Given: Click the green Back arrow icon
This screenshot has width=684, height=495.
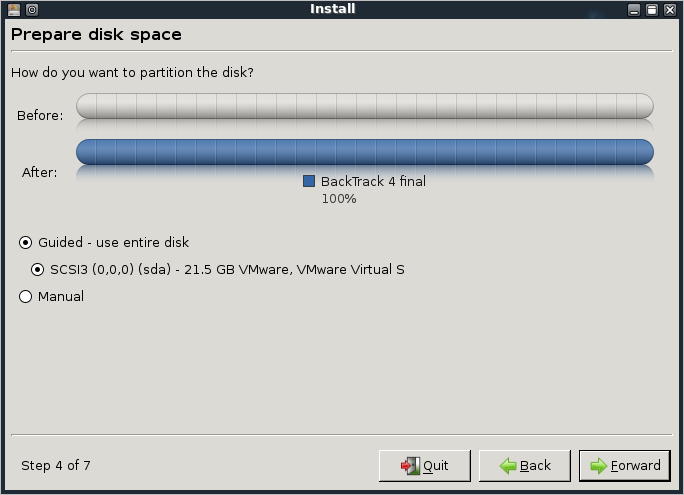Looking at the screenshot, I should [x=508, y=466].
